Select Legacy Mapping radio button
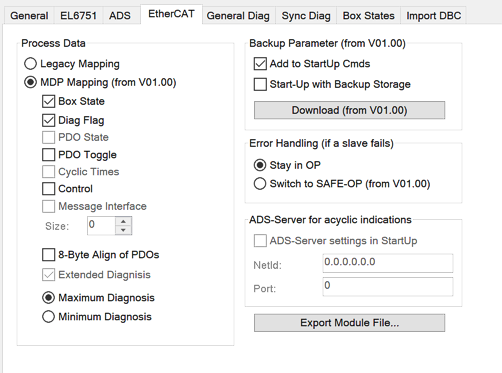502x373 pixels. click(30, 64)
